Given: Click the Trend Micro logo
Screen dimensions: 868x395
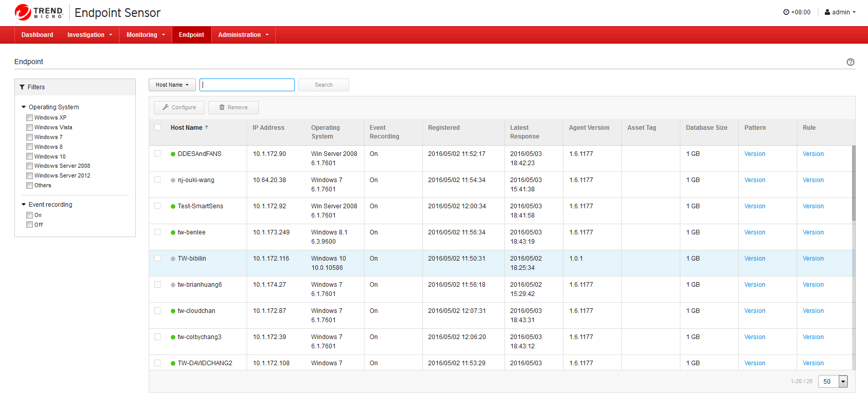Looking at the screenshot, I should (x=39, y=12).
